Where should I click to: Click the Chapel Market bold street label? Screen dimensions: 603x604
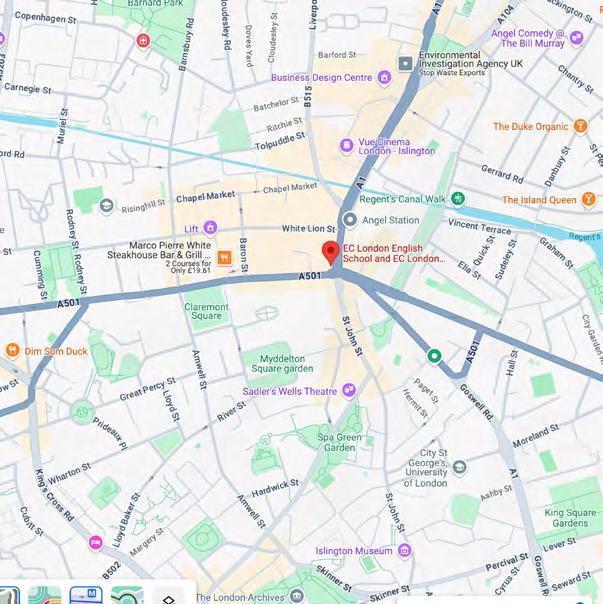coord(205,196)
